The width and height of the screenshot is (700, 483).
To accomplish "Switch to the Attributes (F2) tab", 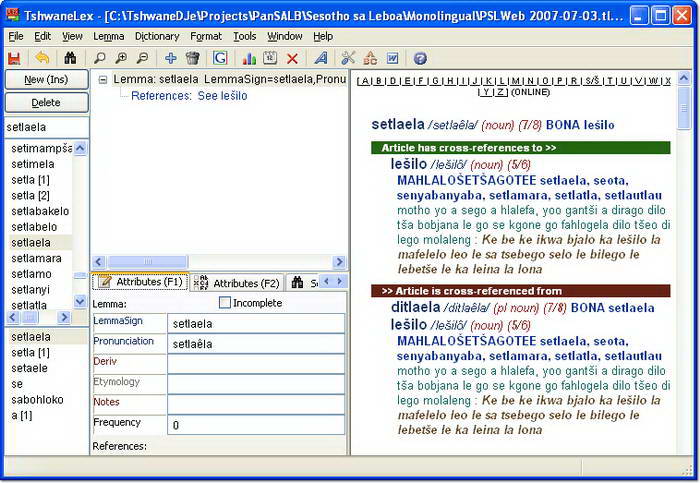I will tap(237, 283).
